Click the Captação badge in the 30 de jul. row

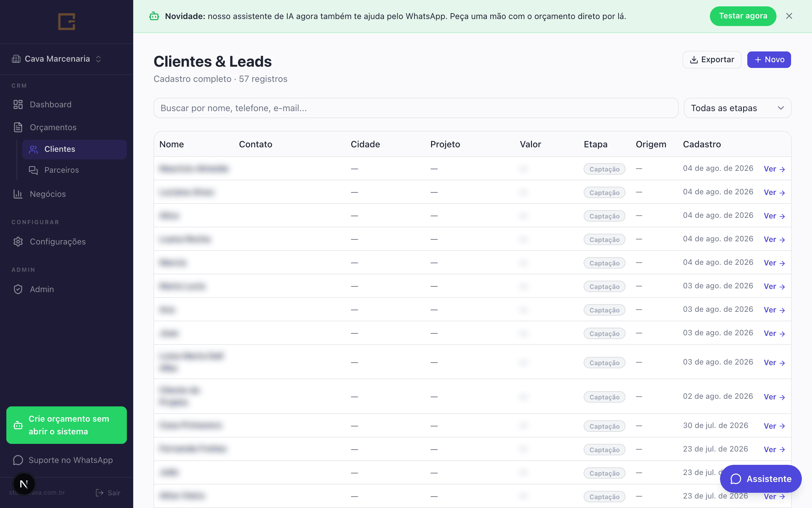[604, 426]
